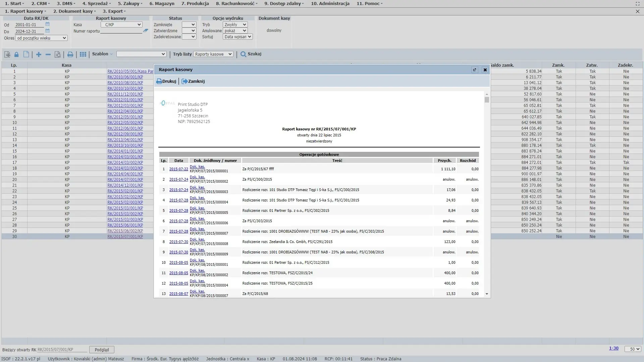Open Tryb listy dropdown
Screen dimensions: 644x362
point(213,54)
